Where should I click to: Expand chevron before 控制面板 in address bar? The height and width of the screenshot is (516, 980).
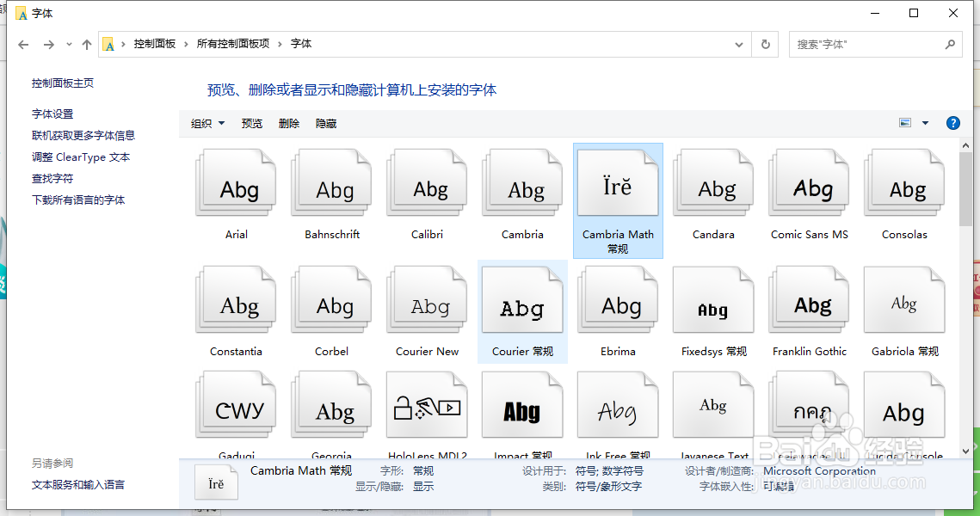click(123, 44)
